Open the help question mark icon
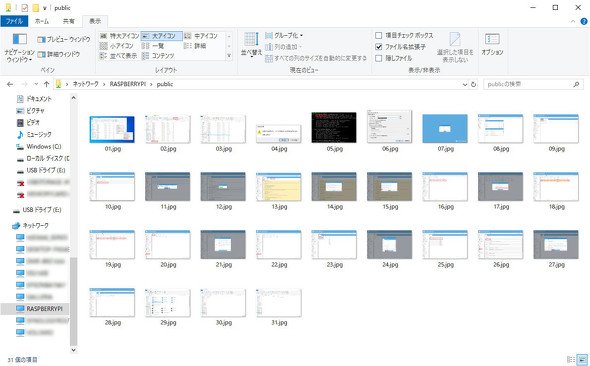 (584, 22)
